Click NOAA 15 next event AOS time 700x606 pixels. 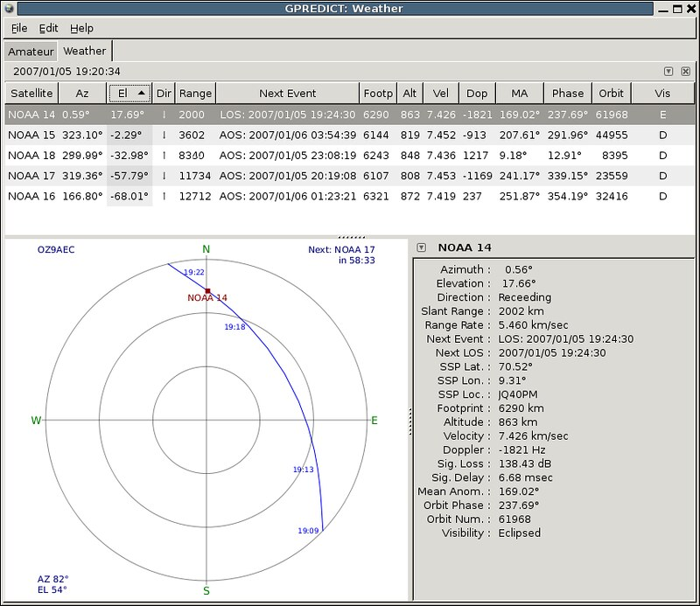click(x=288, y=135)
